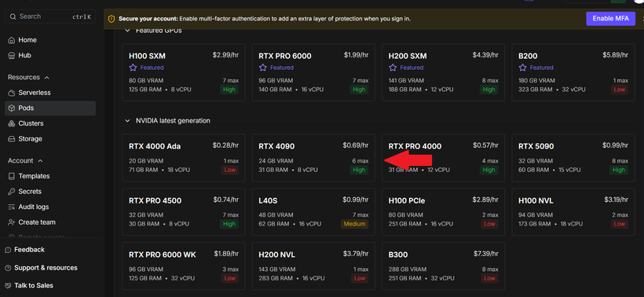Screen dimensions: 644x297
Task: Click the Templates icon in sidebar
Action: coord(12,176)
